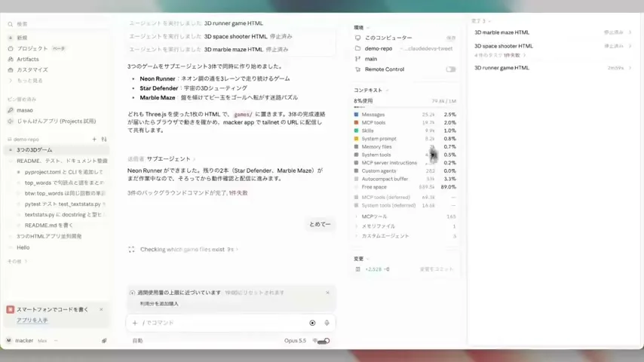
Task: Expand the サブエージェント sender chevron
Action: 195,159
